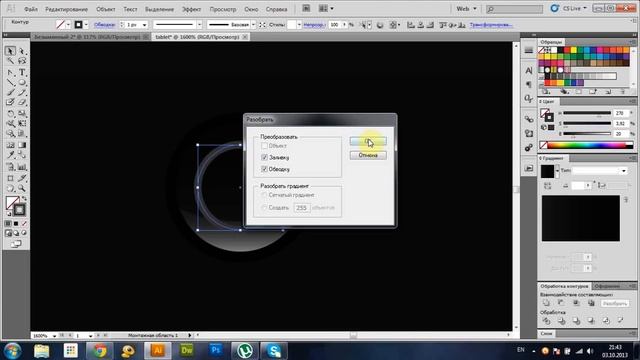Screen dimensions: 640x360
Task: Open the Symbols panel icon in dock
Action: click(529, 147)
